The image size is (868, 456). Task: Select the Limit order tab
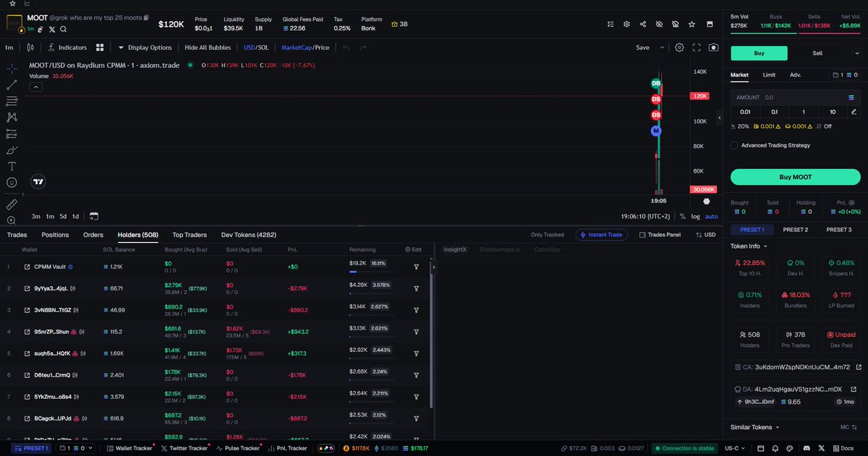pyautogui.click(x=769, y=74)
